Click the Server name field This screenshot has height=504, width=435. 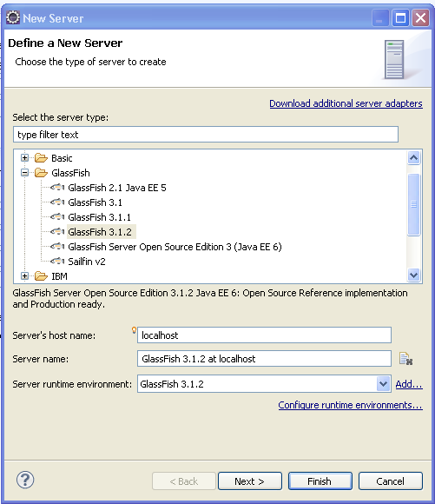point(264,359)
